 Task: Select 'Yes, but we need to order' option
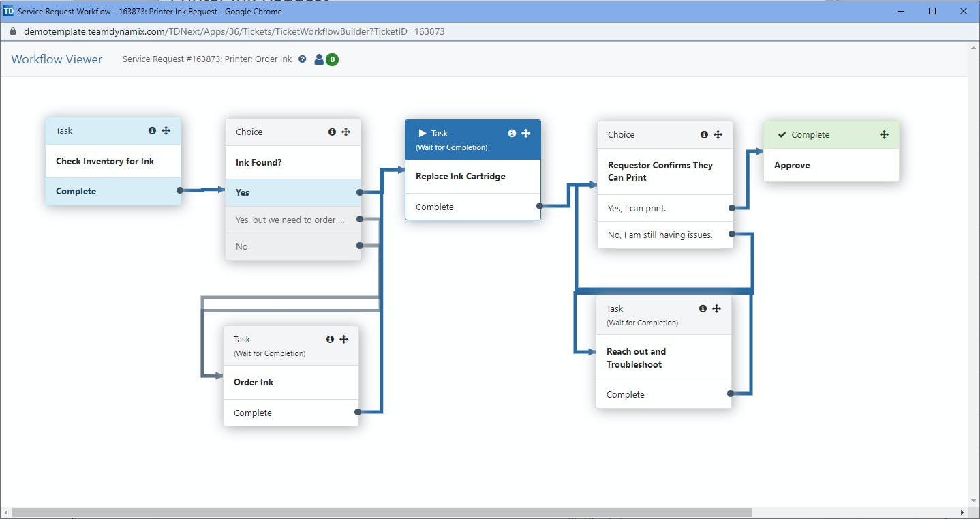293,220
